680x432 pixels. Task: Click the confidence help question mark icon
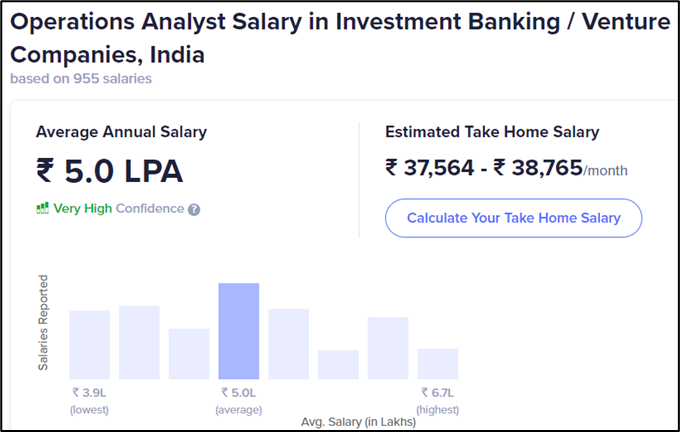[x=194, y=210]
